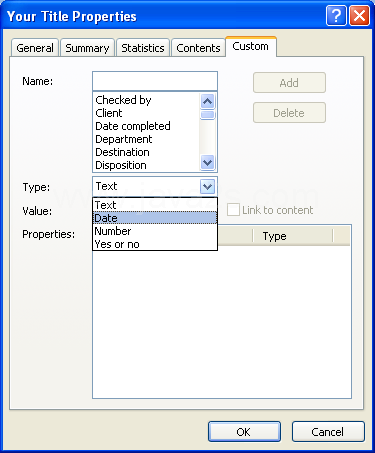Click the name list scrollbar thumb

(208, 115)
